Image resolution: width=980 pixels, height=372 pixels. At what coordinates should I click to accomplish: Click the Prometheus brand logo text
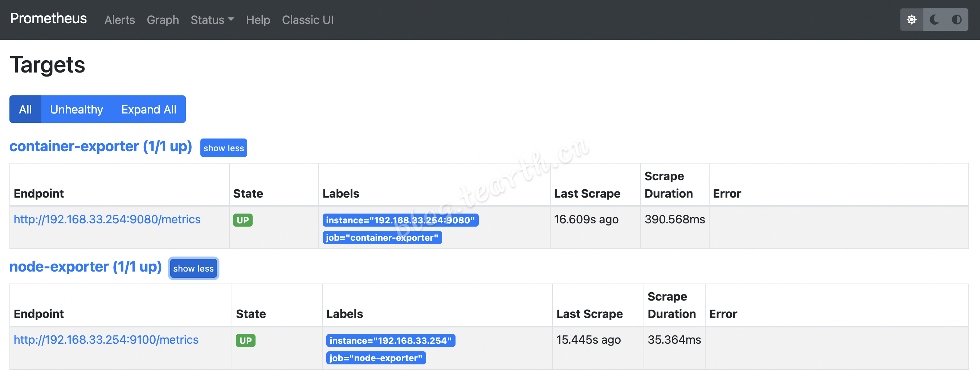coord(48,18)
